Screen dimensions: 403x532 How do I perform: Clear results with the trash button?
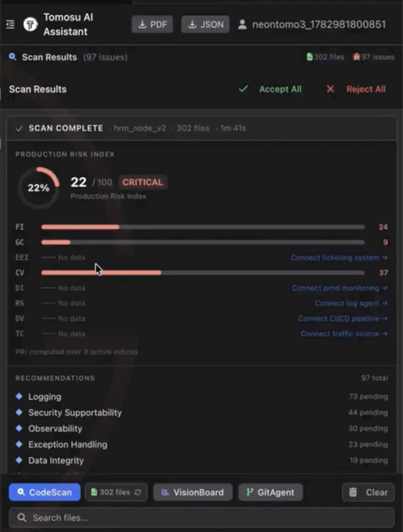coord(368,492)
